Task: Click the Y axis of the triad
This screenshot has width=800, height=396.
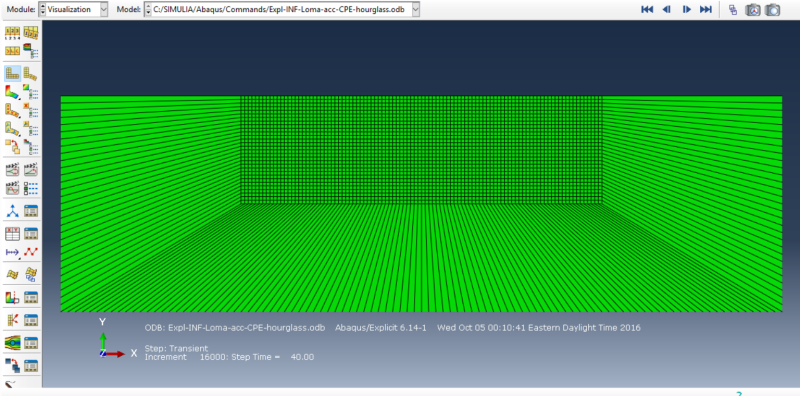Action: click(103, 341)
